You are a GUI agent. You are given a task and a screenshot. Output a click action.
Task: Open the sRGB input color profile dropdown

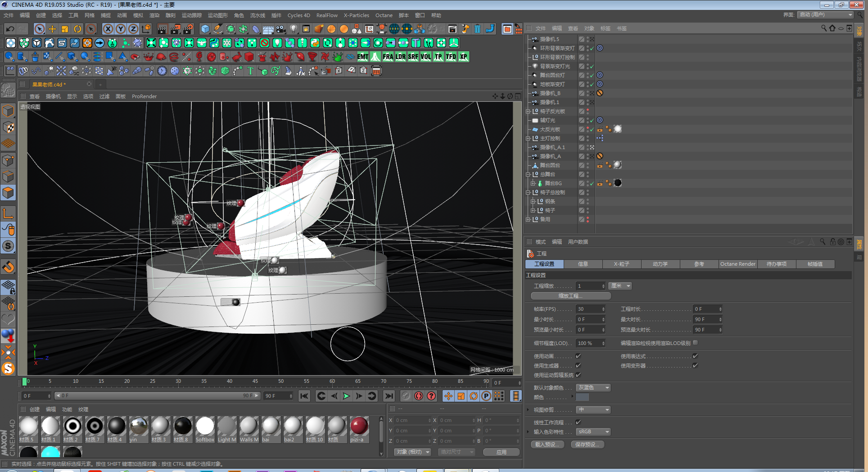coord(593,432)
